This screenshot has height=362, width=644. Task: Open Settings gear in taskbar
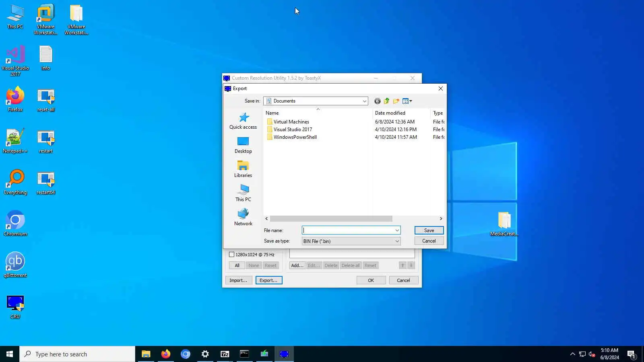tap(205, 354)
